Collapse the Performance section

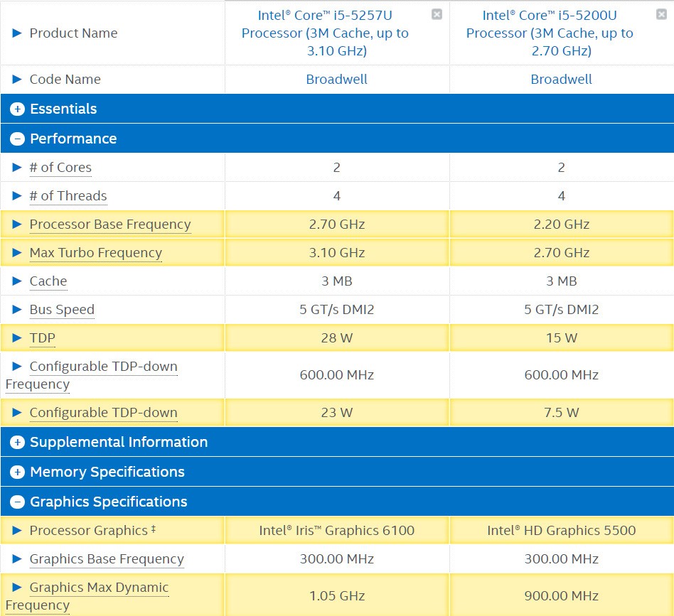pos(18,139)
